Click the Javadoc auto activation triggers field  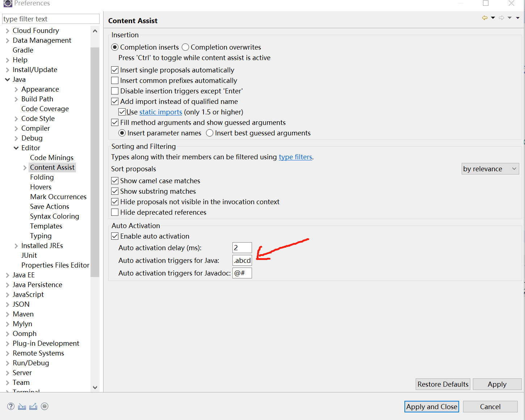[x=242, y=273]
